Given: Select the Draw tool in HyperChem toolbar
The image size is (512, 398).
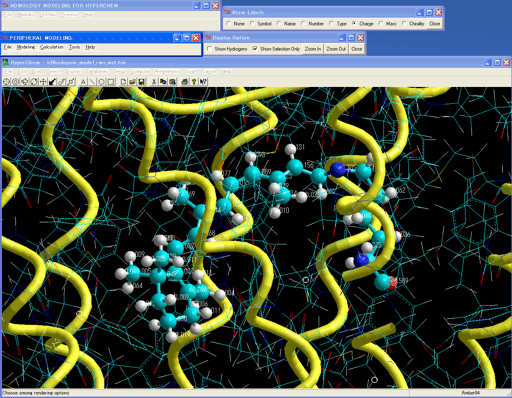Looking at the screenshot, I should [6, 82].
